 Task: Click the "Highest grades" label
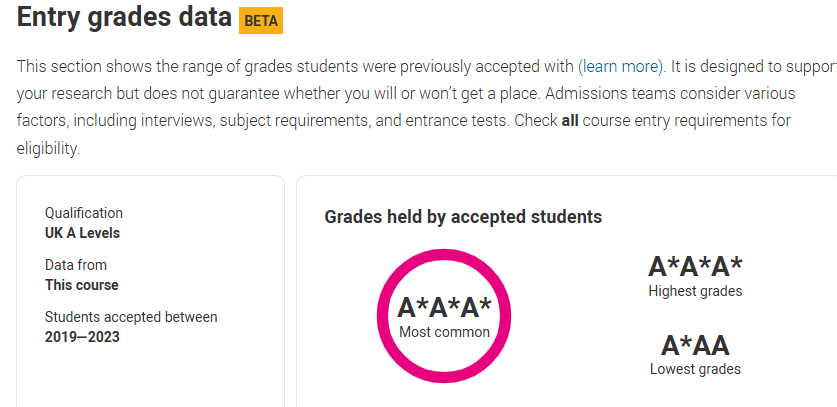[x=695, y=291]
